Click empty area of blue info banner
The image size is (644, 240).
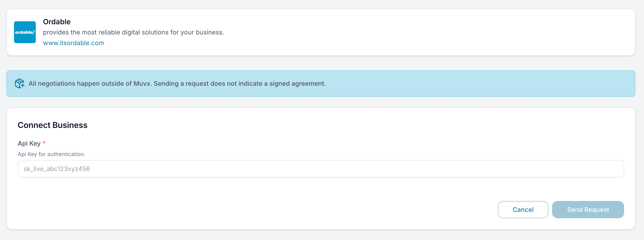click(475, 83)
